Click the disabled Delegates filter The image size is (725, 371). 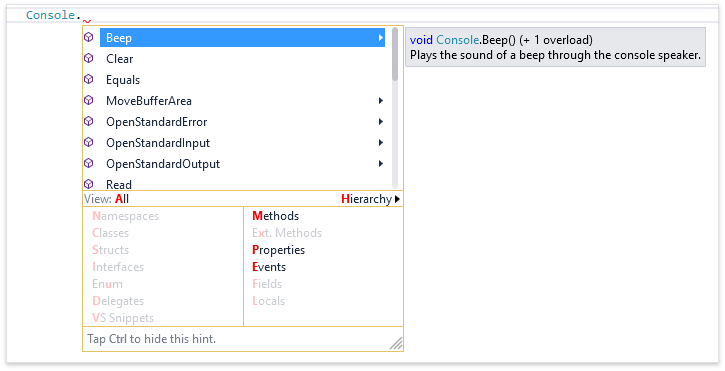[118, 301]
